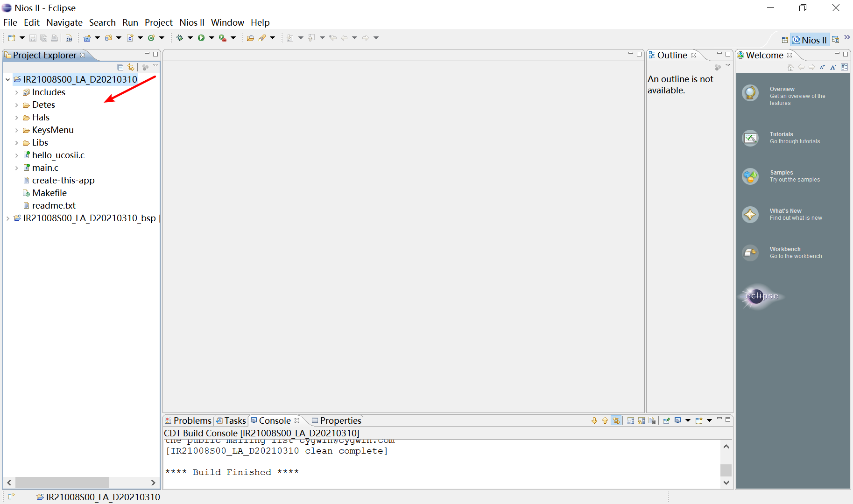The width and height of the screenshot is (853, 504).
Task: Click the New C project icon
Action: pyautogui.click(x=87, y=38)
